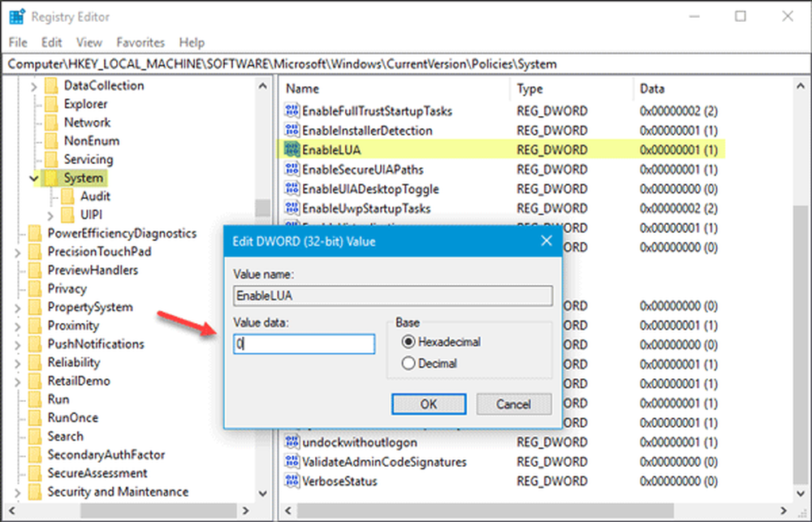Select the Hexadecimal base radio button
Screen dimensions: 812x522
(x=408, y=342)
